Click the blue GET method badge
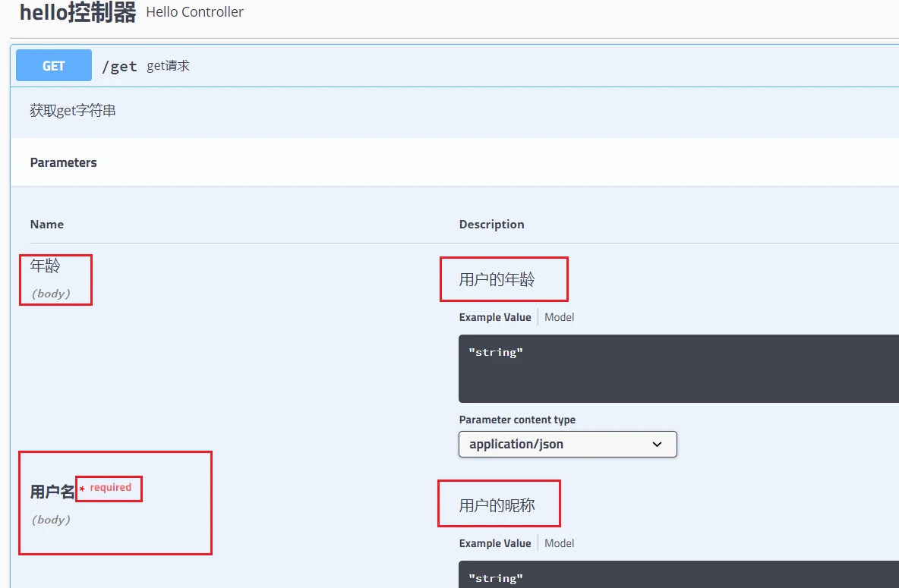Screen dimensions: 899x588 [x=54, y=66]
